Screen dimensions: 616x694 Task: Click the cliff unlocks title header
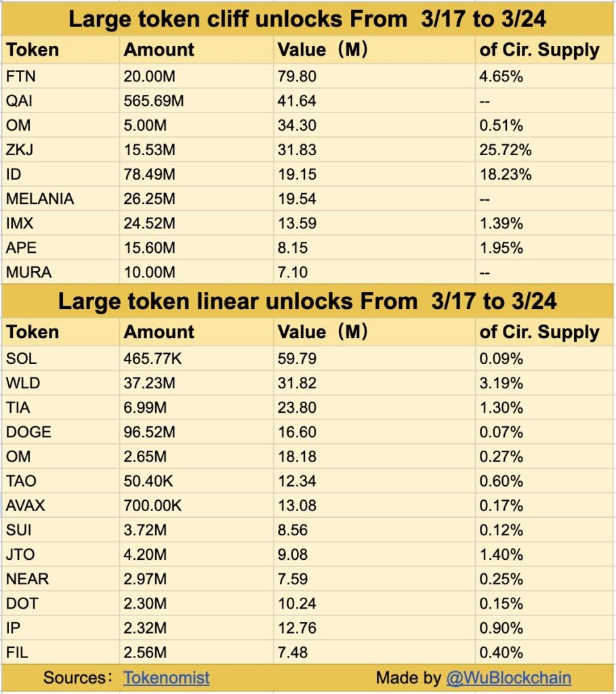[308, 19]
